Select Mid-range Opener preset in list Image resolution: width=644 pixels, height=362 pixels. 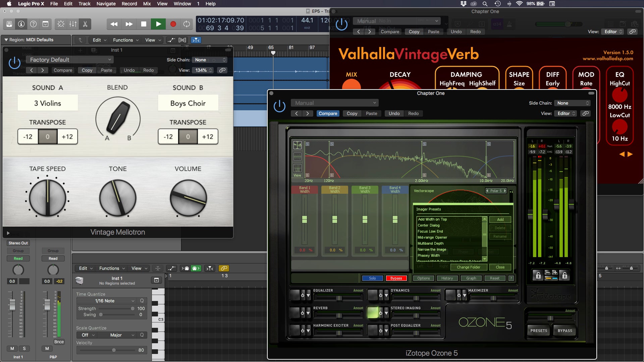click(432, 237)
